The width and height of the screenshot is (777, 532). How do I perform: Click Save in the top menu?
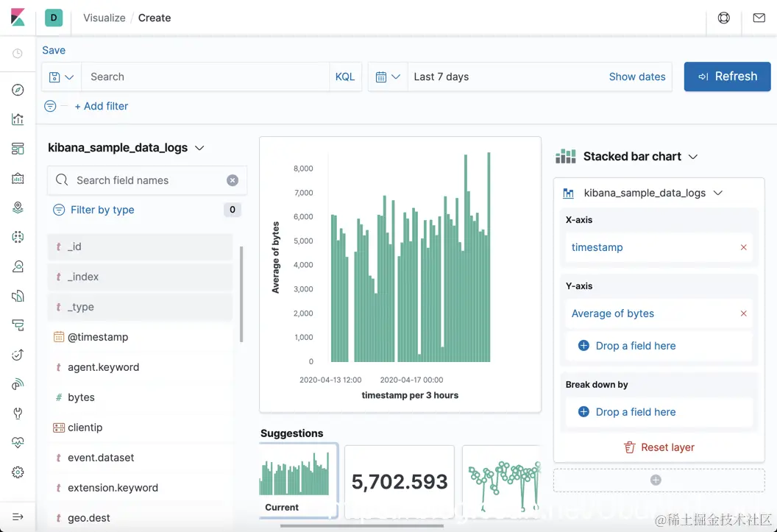54,50
